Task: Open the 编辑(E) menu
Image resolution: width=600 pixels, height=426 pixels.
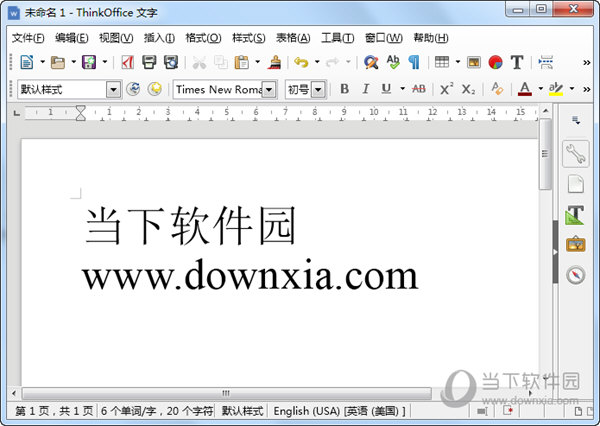Action: pyautogui.click(x=72, y=38)
